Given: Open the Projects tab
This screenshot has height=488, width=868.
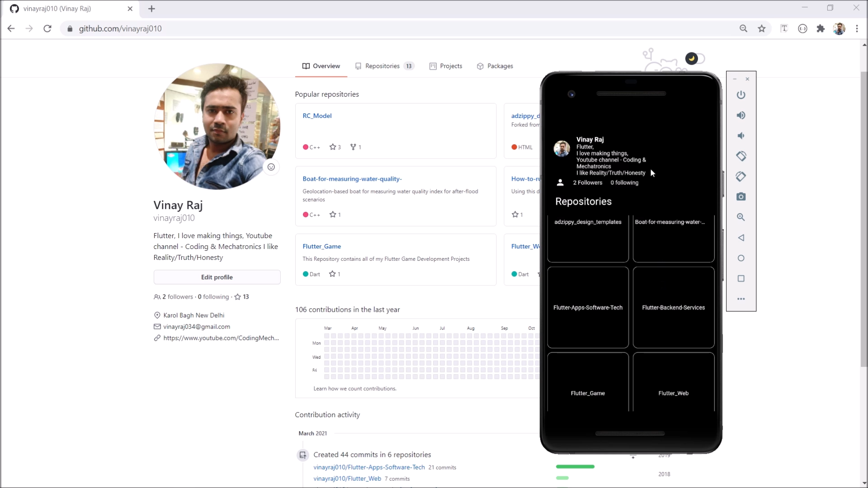Looking at the screenshot, I should point(446,66).
